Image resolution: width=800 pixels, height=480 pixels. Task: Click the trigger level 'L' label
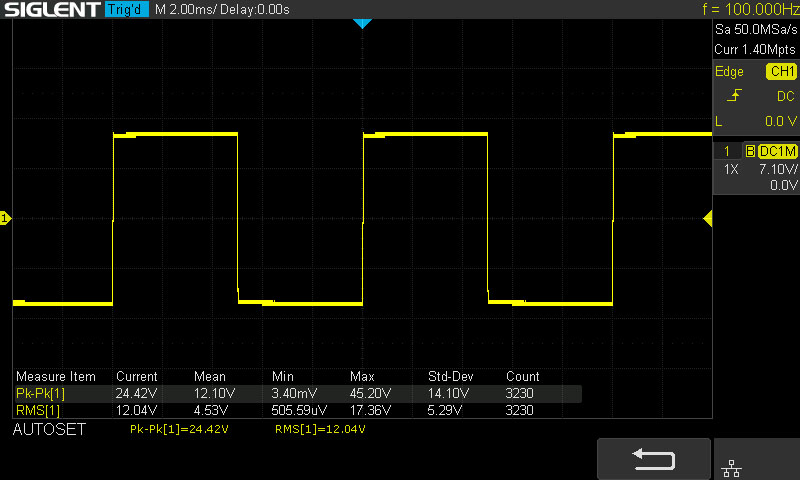(x=719, y=121)
